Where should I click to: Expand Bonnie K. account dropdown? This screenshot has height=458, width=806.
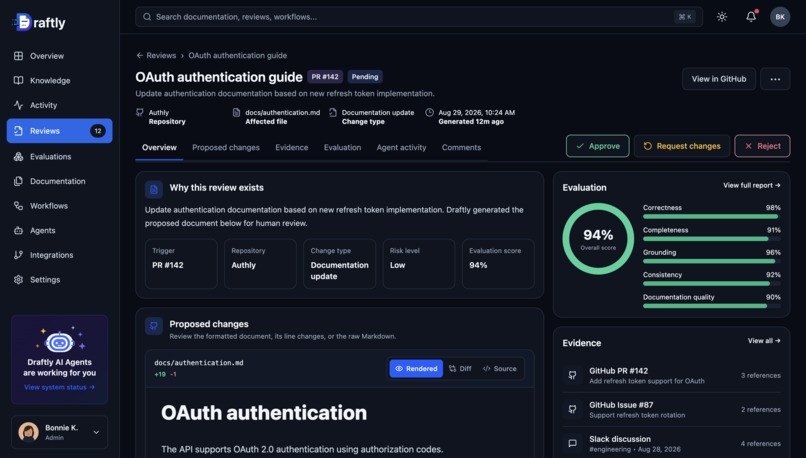point(96,432)
